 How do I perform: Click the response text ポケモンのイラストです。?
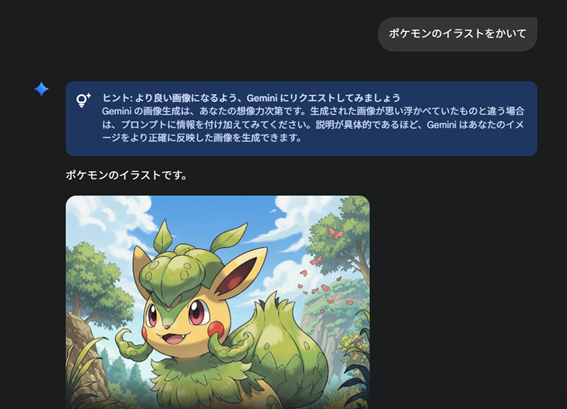127,175
